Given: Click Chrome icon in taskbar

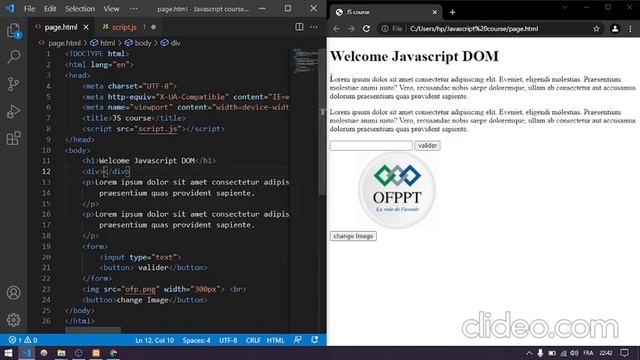Looking at the screenshot, I should tap(113, 353).
